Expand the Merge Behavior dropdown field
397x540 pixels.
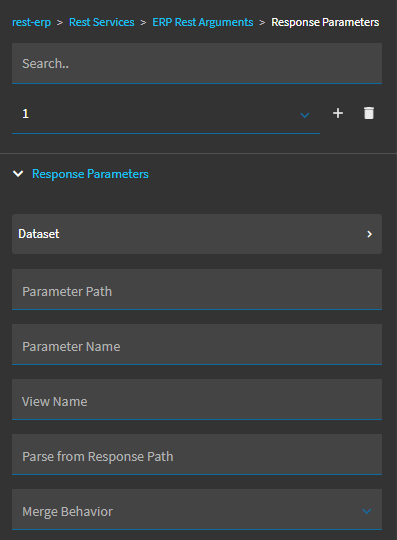(197, 509)
